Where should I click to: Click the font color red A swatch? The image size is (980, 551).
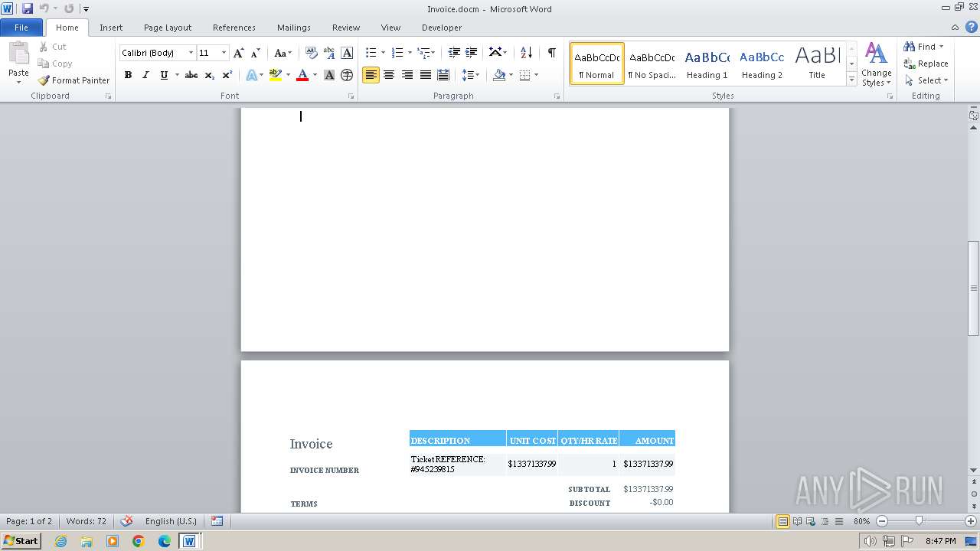tap(302, 75)
